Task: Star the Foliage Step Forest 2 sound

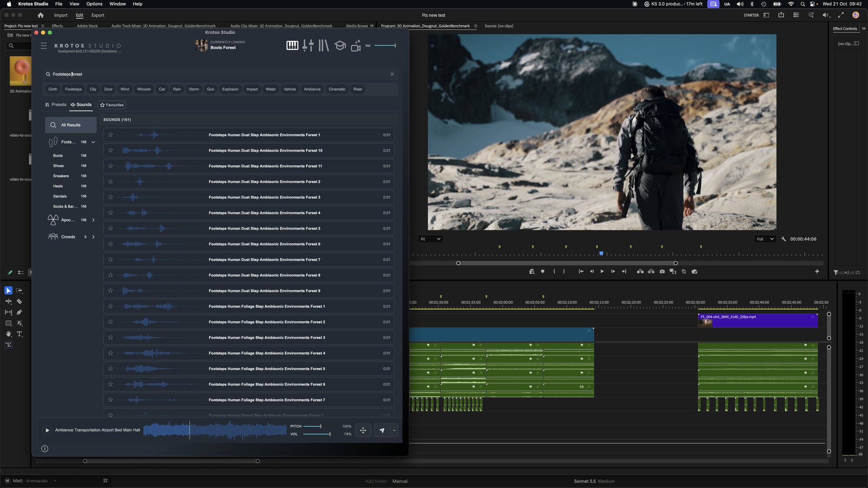Action: click(111, 322)
